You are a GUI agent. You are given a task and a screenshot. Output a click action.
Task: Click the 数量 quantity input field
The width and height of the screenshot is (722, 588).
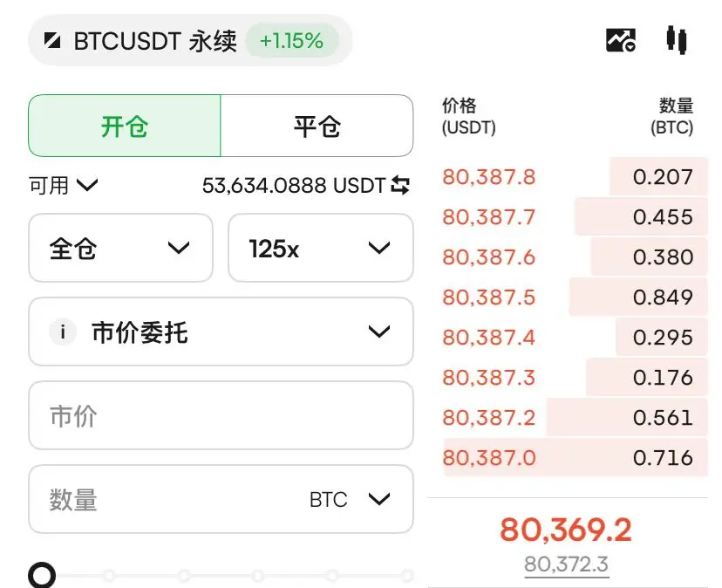221,499
